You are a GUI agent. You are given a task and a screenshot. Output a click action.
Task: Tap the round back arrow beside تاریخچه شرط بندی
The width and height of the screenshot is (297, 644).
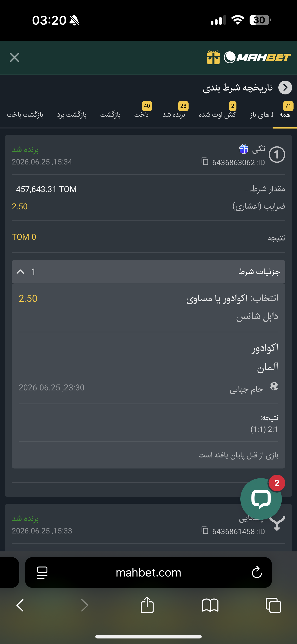[285, 88]
